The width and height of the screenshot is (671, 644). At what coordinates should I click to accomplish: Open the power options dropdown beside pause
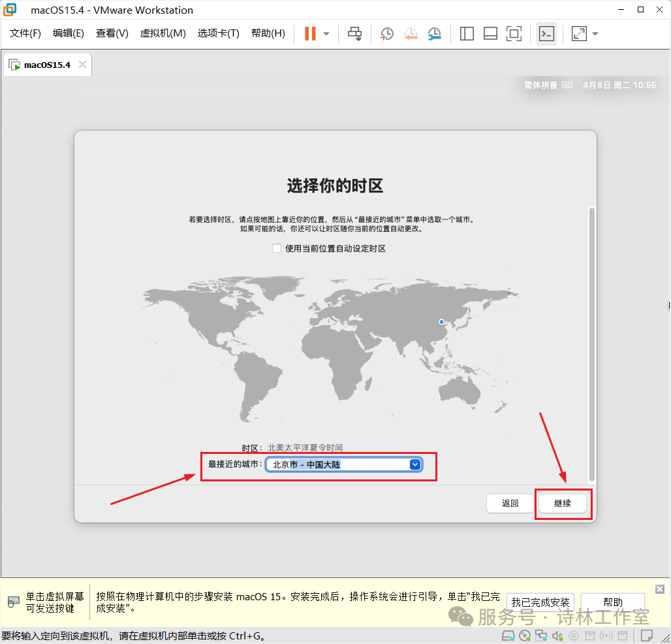(x=326, y=33)
